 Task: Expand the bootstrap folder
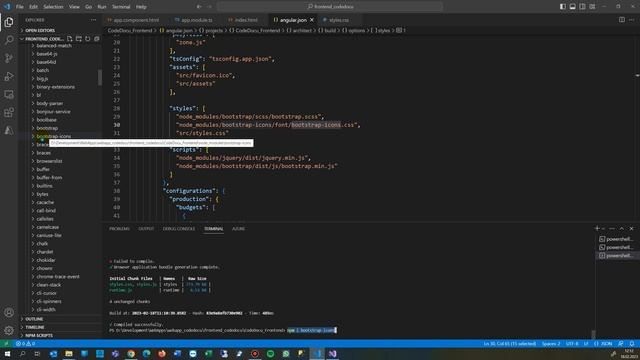[47, 128]
